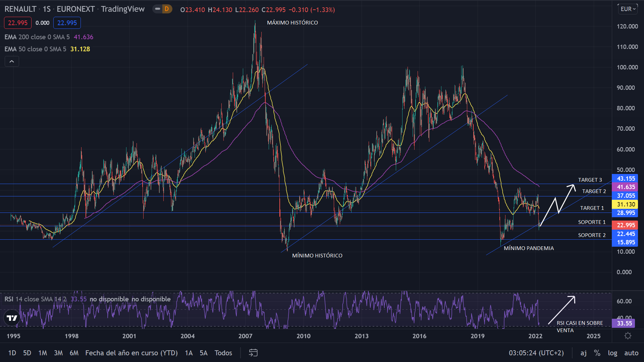
Task: Select the 1M time range
Action: [43, 353]
